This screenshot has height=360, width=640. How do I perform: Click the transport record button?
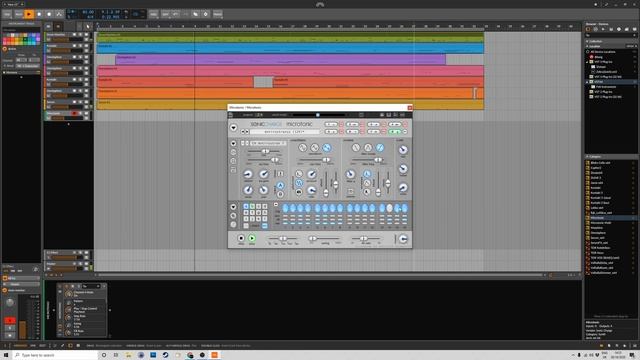(49, 14)
